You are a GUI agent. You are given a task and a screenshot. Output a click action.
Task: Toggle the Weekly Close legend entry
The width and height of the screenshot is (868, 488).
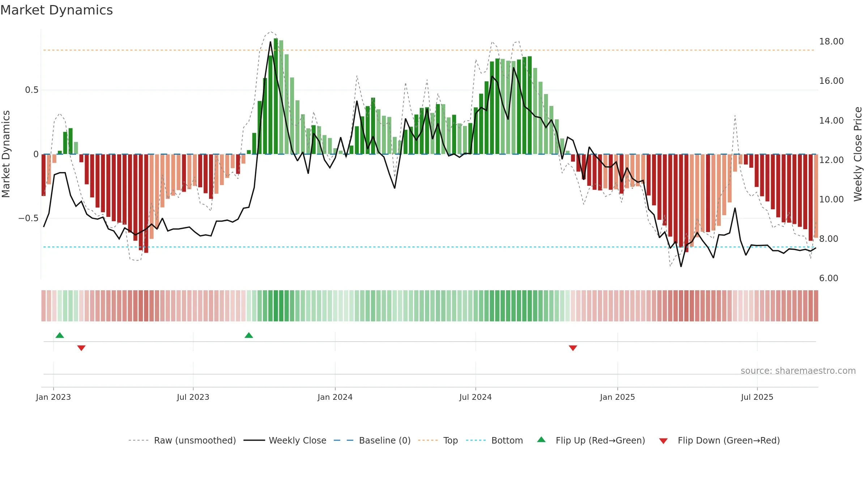(x=285, y=440)
